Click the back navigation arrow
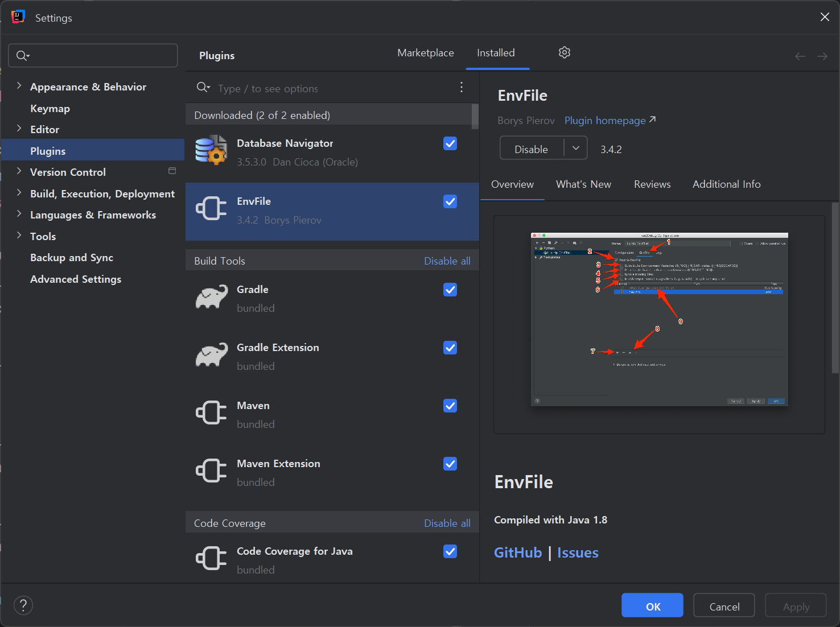This screenshot has height=627, width=840. tap(800, 56)
